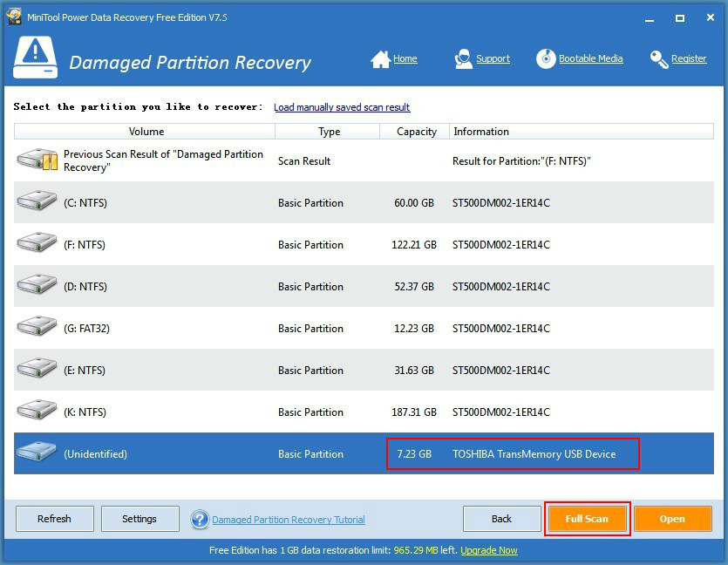Viewport: 728px width, 565px height.
Task: Click the Previous Scan Result drive icon
Action: [37, 160]
